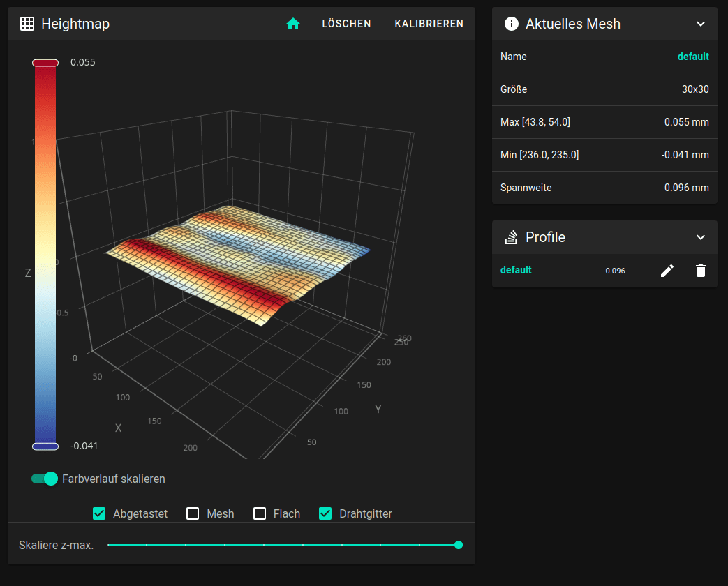Screen dimensions: 728x586
Task: Click the 'Profile' panel title
Action: 545,237
